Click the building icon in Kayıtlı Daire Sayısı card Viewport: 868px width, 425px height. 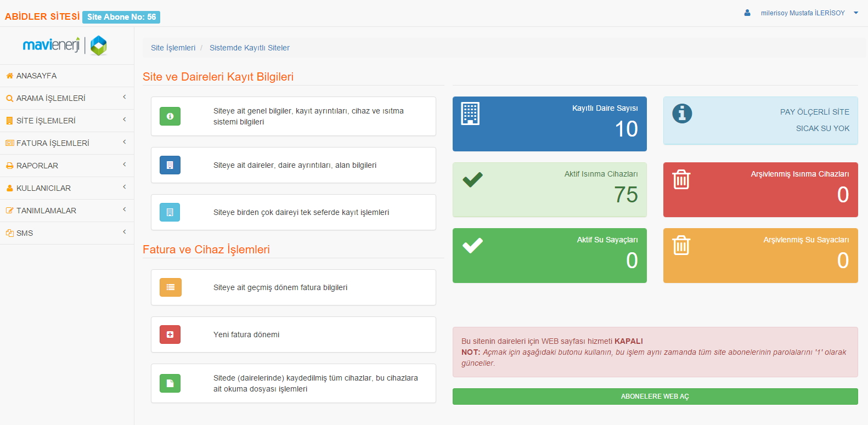pyautogui.click(x=470, y=114)
